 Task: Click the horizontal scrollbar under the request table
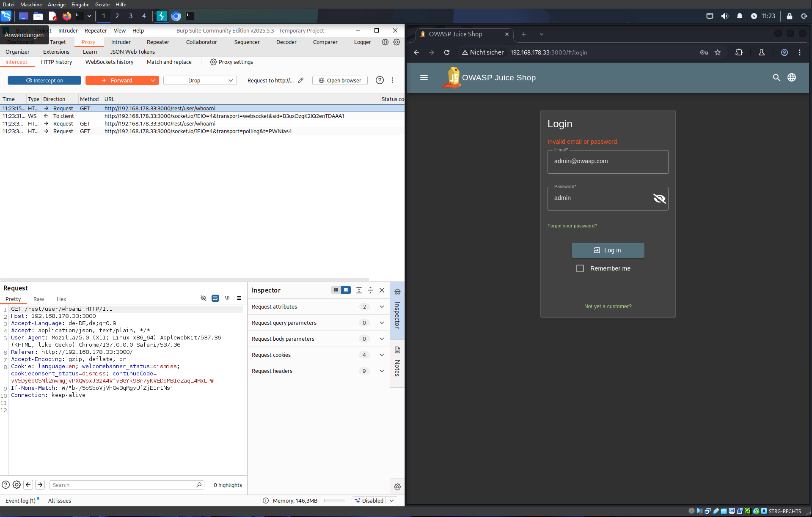click(185, 279)
